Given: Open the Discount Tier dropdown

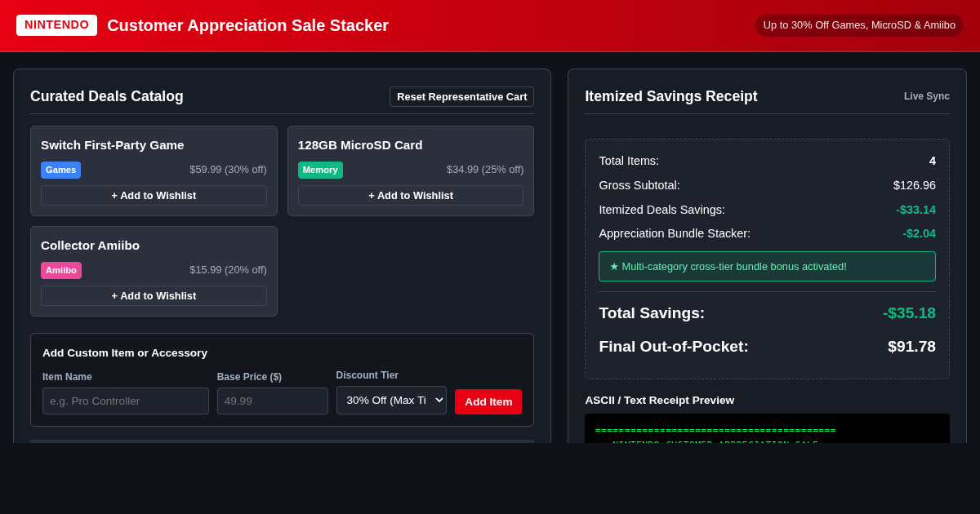Looking at the screenshot, I should (x=391, y=400).
